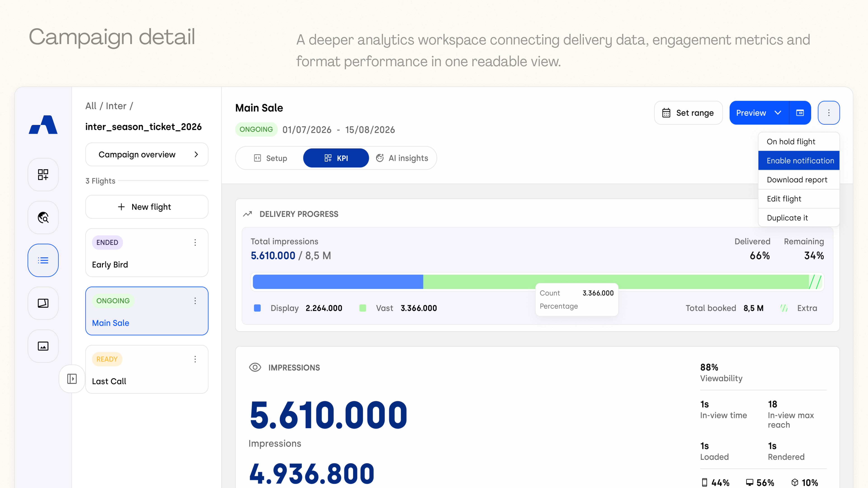
Task: Click the cube icon at 10%
Action: coord(795,482)
